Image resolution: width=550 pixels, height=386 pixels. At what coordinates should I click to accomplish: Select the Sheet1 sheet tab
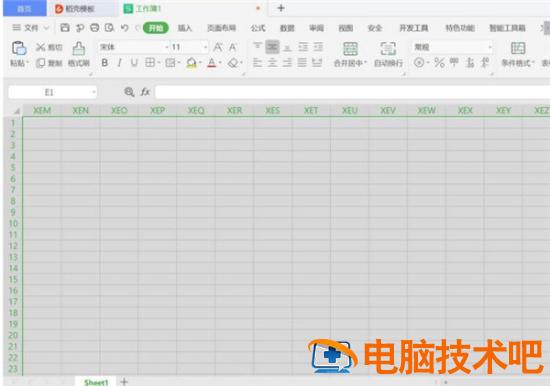[96, 382]
